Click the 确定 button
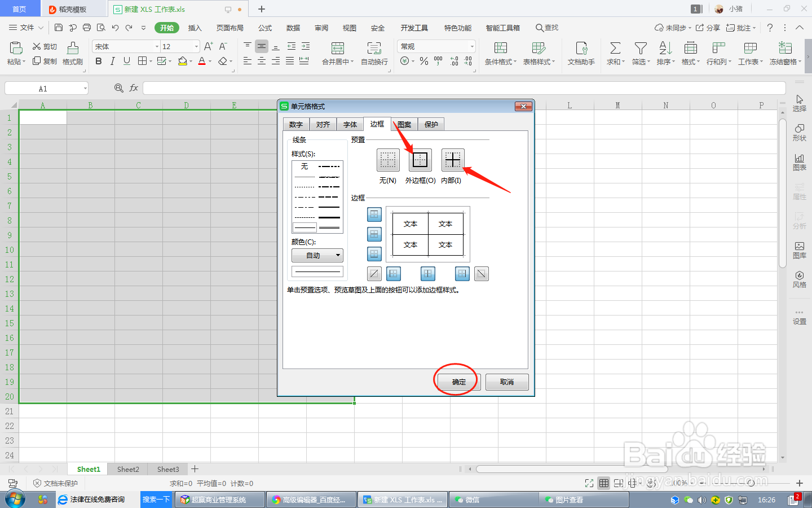Viewport: 812px width, 508px height. click(x=459, y=382)
